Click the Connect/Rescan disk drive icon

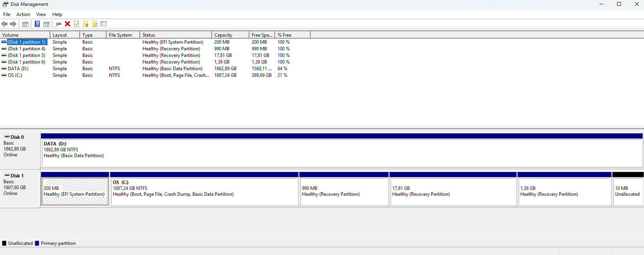58,24
